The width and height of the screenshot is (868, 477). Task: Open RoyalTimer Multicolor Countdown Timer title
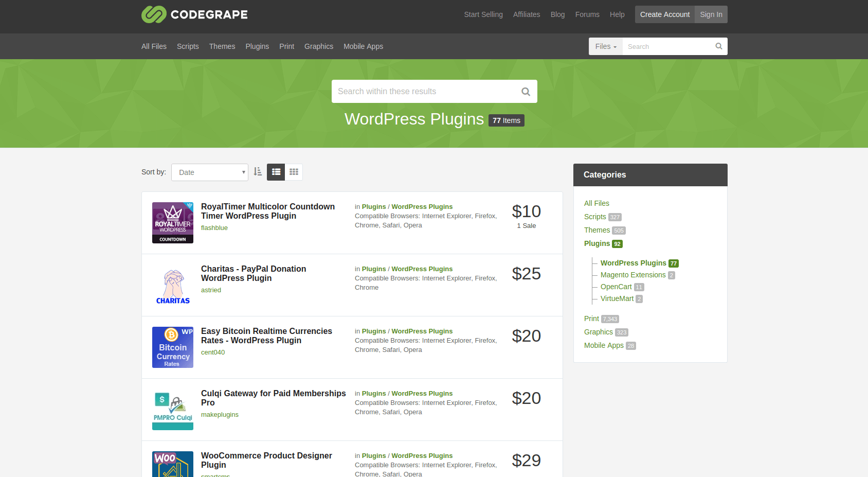[x=268, y=211]
